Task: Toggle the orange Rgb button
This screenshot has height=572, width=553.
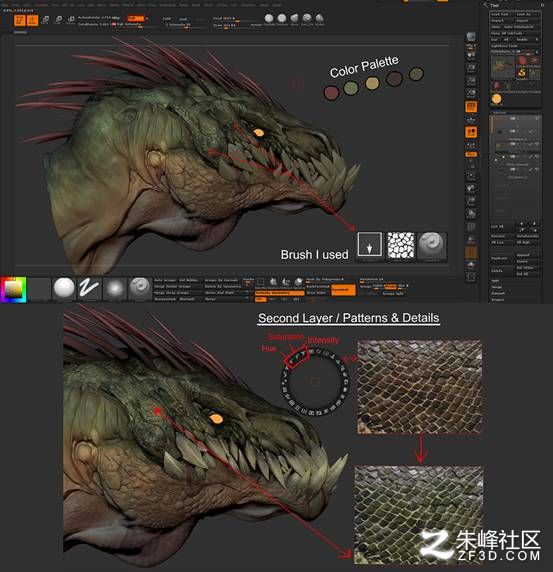Action: (x=135, y=18)
